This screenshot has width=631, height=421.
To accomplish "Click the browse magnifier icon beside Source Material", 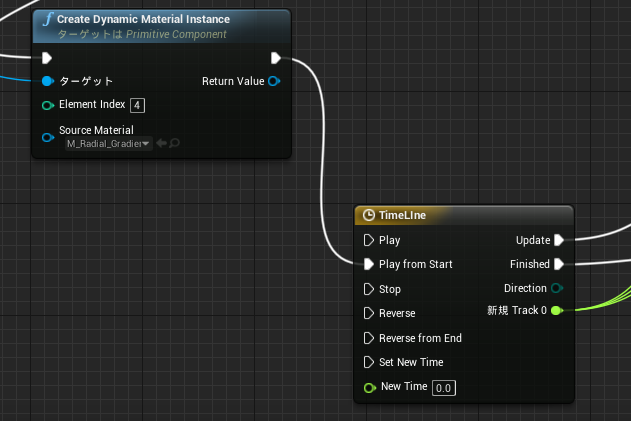I will coord(174,143).
